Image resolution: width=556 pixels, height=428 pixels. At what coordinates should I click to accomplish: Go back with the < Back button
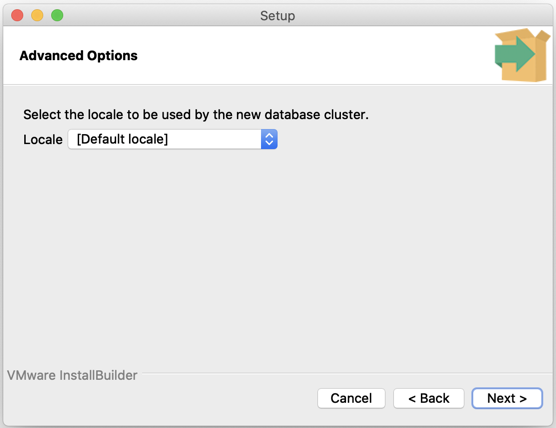point(429,398)
